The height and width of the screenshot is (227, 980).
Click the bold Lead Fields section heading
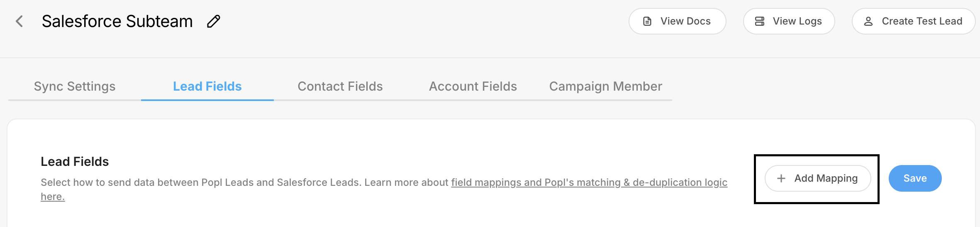75,162
